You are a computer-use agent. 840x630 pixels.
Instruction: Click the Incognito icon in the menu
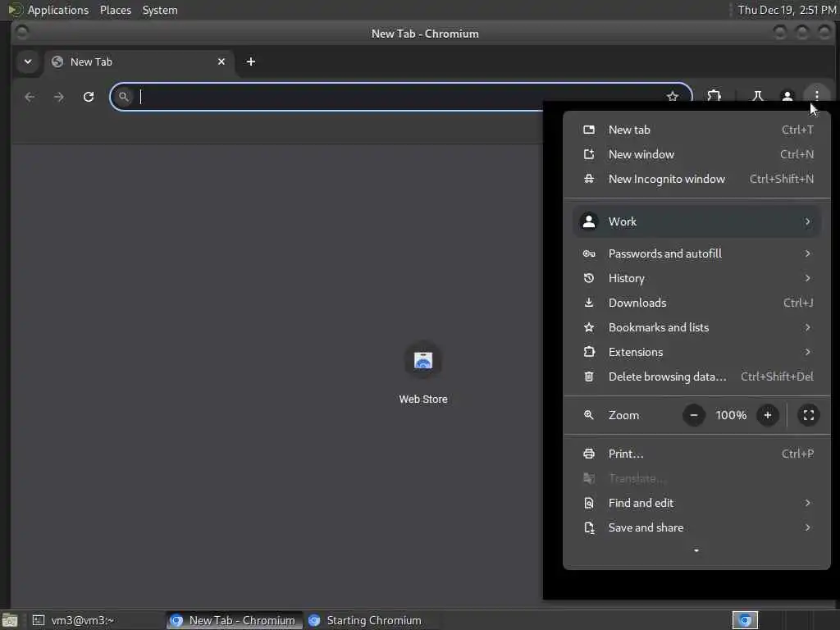click(589, 179)
